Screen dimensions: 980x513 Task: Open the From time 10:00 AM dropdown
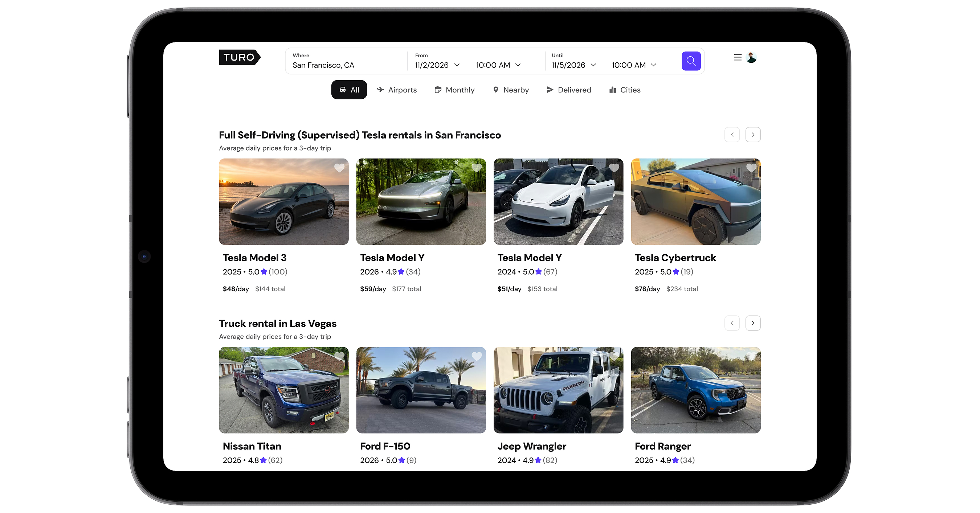coord(498,65)
